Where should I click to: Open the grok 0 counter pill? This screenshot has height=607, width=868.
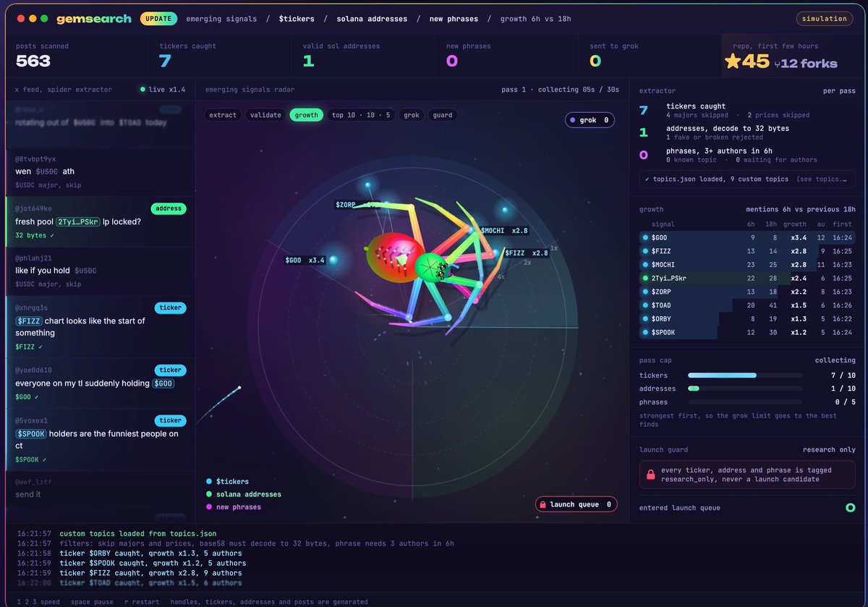[590, 120]
